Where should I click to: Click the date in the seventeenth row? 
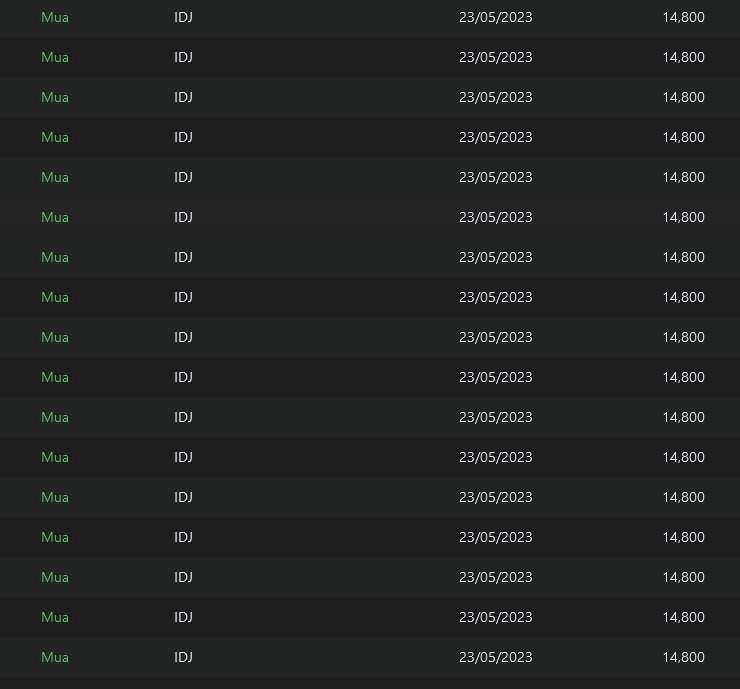click(495, 657)
